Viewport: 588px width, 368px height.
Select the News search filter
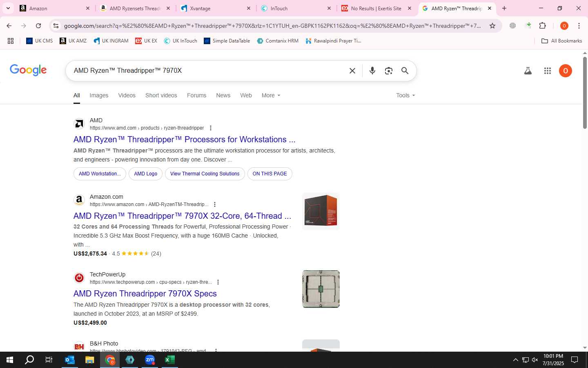click(x=223, y=95)
